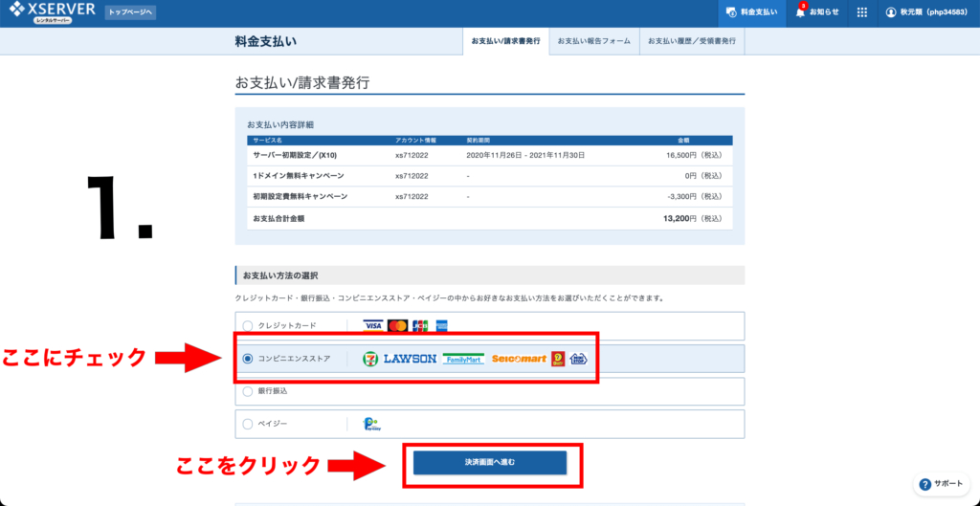Select the クレジットカード radio button
Viewport: 980px width, 506px height.
pyautogui.click(x=248, y=326)
